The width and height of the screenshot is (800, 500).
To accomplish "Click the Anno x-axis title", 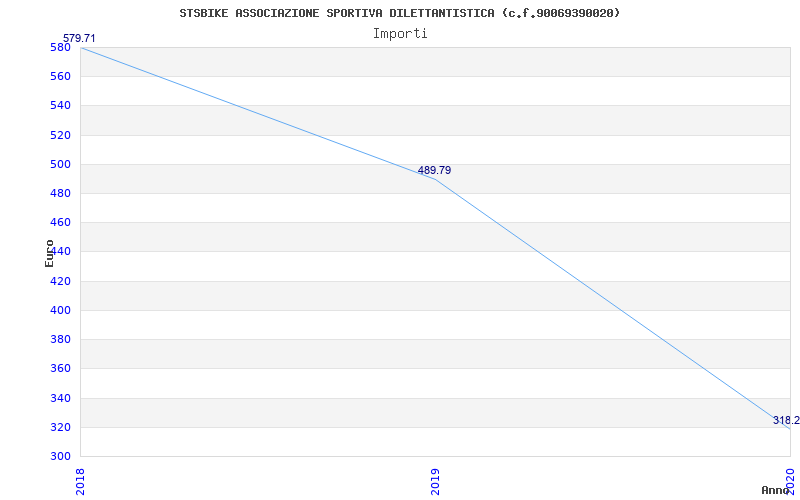I will pyautogui.click(x=776, y=490).
